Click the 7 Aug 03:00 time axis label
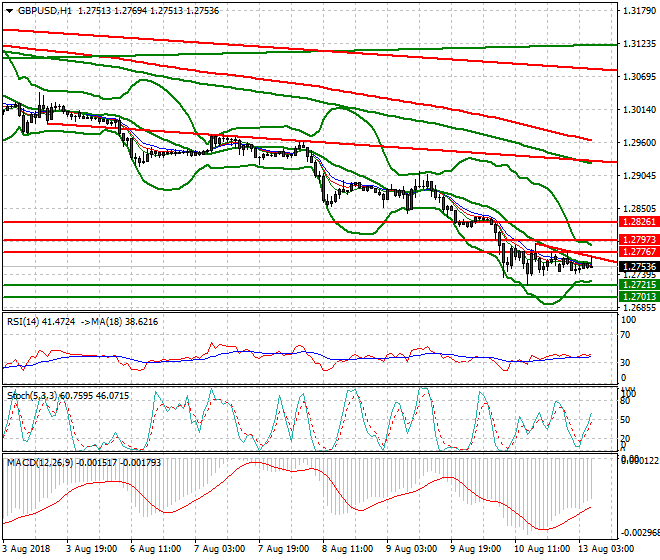The height and width of the screenshot is (560, 660). tap(221, 550)
